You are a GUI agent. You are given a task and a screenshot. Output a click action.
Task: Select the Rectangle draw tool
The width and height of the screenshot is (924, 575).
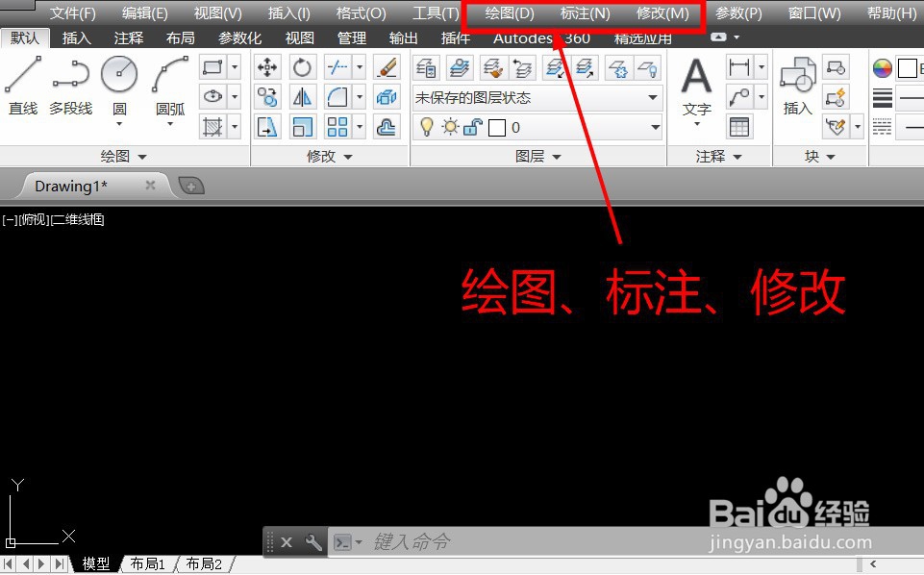click(x=212, y=67)
